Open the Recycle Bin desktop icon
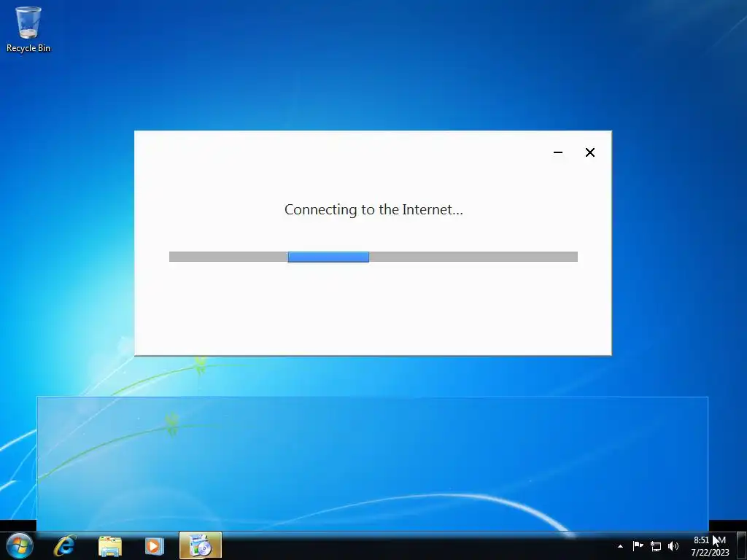This screenshot has height=560, width=747. [x=28, y=29]
